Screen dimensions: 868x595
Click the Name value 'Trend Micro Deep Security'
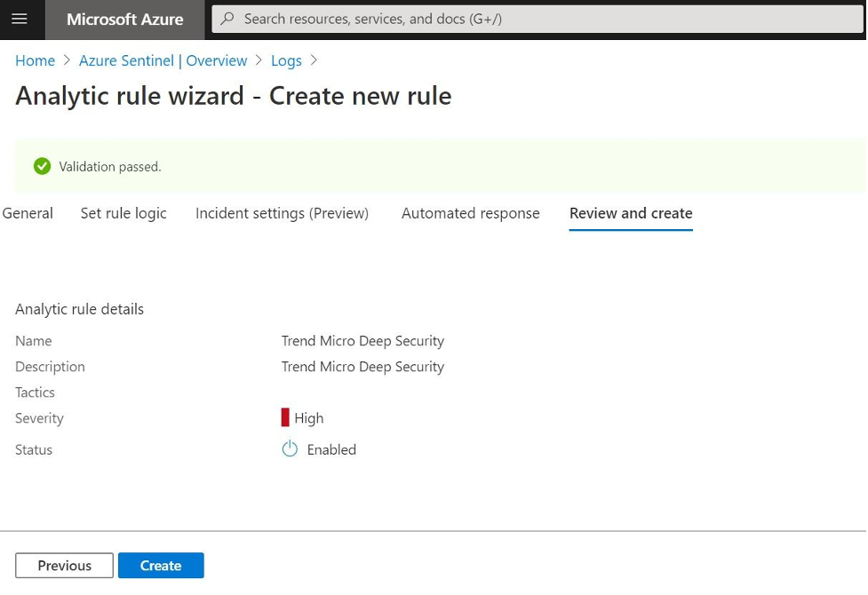coord(362,341)
